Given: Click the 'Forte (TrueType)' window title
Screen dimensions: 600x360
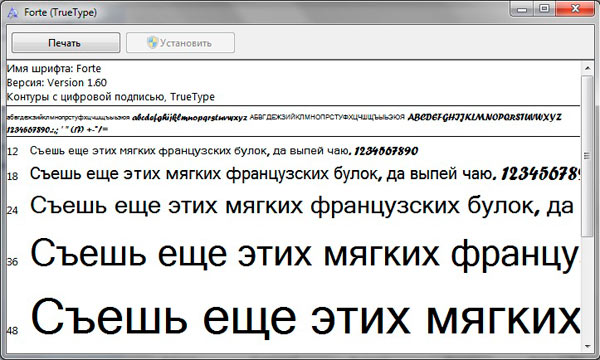Looking at the screenshot, I should (60, 13).
